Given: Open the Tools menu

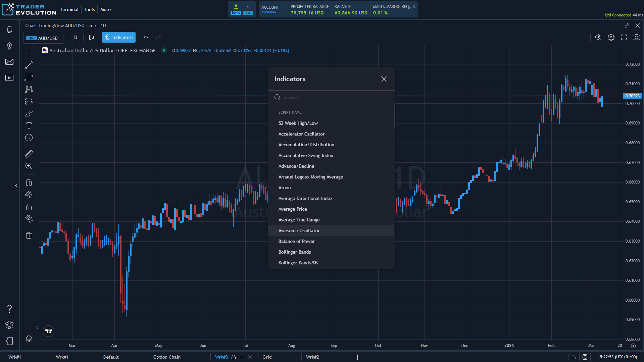Looking at the screenshot, I should click(89, 9).
